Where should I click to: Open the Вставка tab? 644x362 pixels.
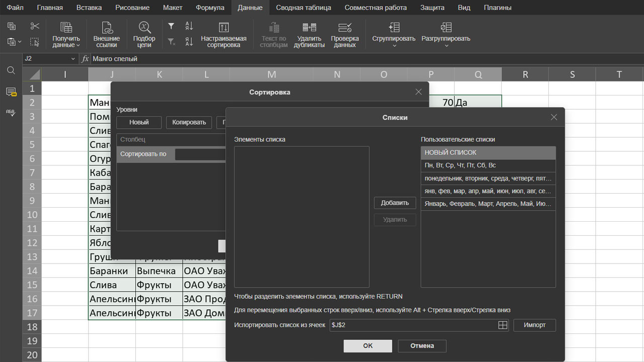[x=89, y=8]
